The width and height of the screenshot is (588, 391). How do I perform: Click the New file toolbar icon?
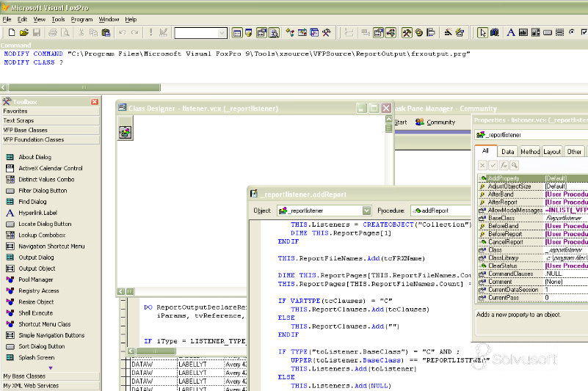coord(12,32)
